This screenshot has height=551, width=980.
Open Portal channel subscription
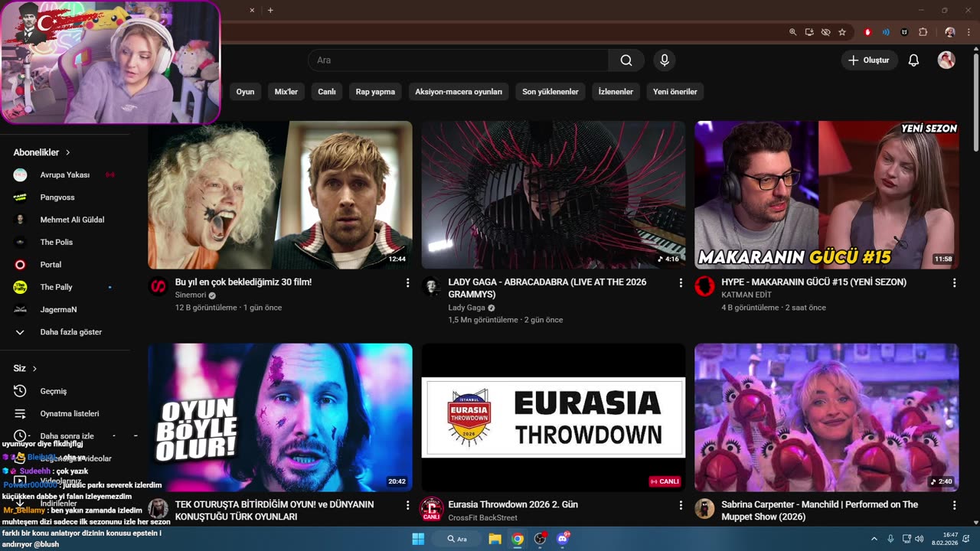65,265
